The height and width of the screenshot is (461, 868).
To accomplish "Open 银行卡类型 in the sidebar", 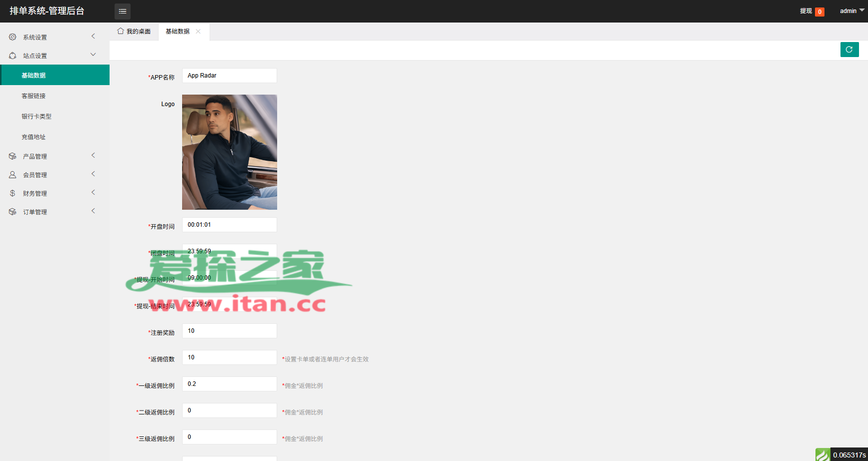I will [x=37, y=117].
